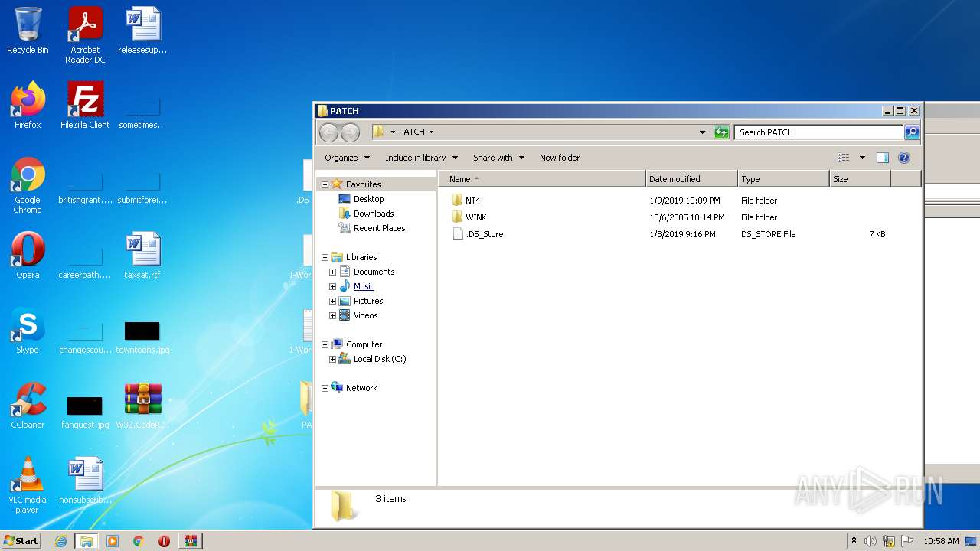Open the Firefox desktop shortcut

tap(28, 106)
